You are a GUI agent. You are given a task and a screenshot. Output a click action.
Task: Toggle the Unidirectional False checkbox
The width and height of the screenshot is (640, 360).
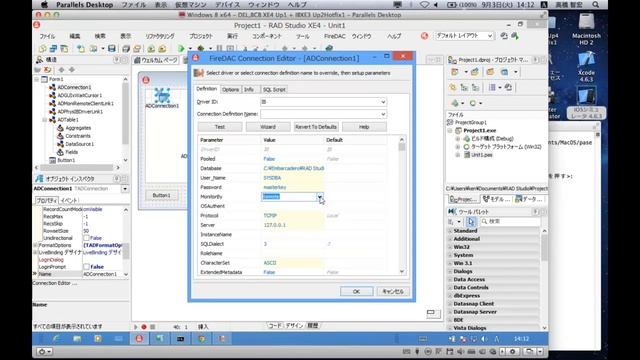click(86, 238)
